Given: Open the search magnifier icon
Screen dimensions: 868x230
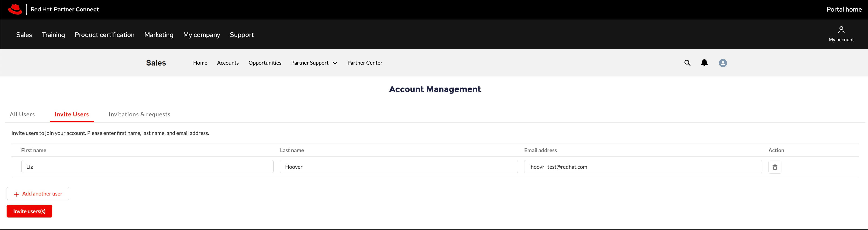Looking at the screenshot, I should point(687,63).
